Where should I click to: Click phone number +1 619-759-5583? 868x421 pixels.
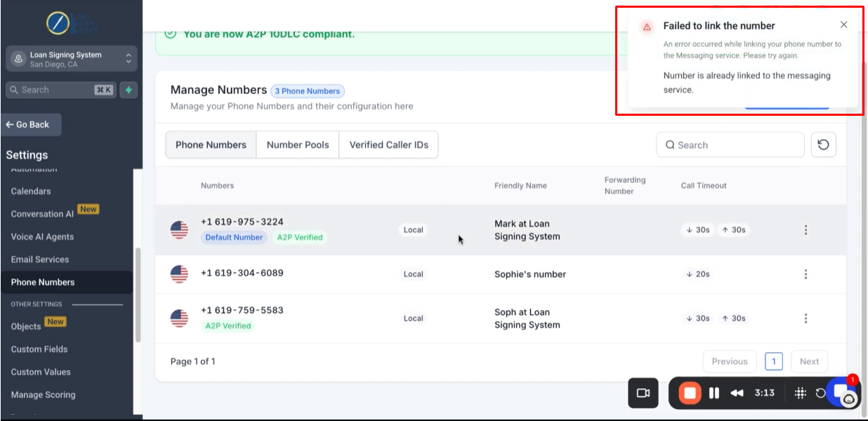coord(242,310)
